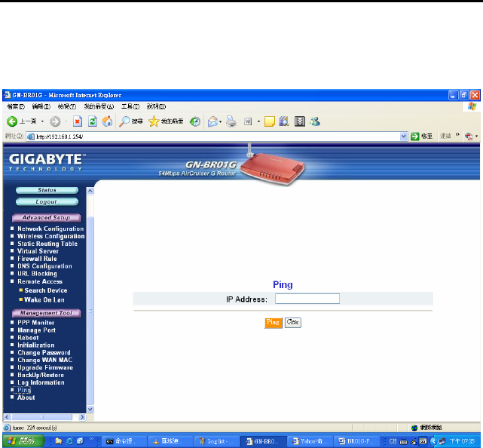Open the Mail button dropdown arrow
The height and width of the screenshot is (448, 483).
[221, 121]
